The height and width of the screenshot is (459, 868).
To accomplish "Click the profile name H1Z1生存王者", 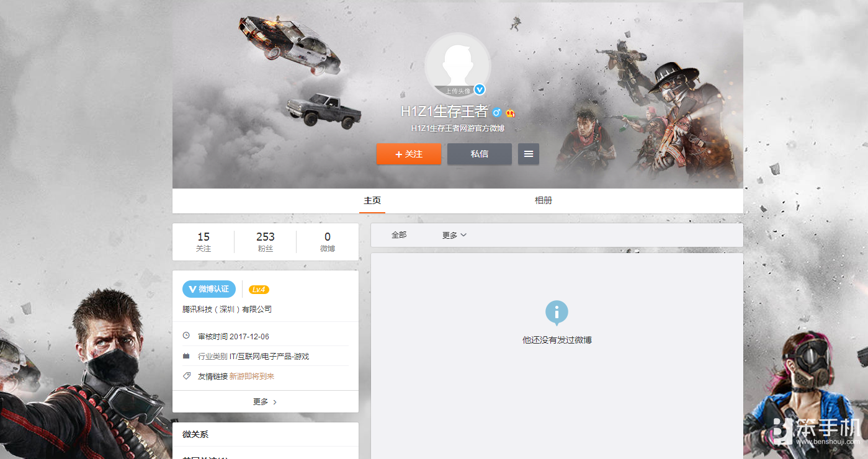I will 444,112.
